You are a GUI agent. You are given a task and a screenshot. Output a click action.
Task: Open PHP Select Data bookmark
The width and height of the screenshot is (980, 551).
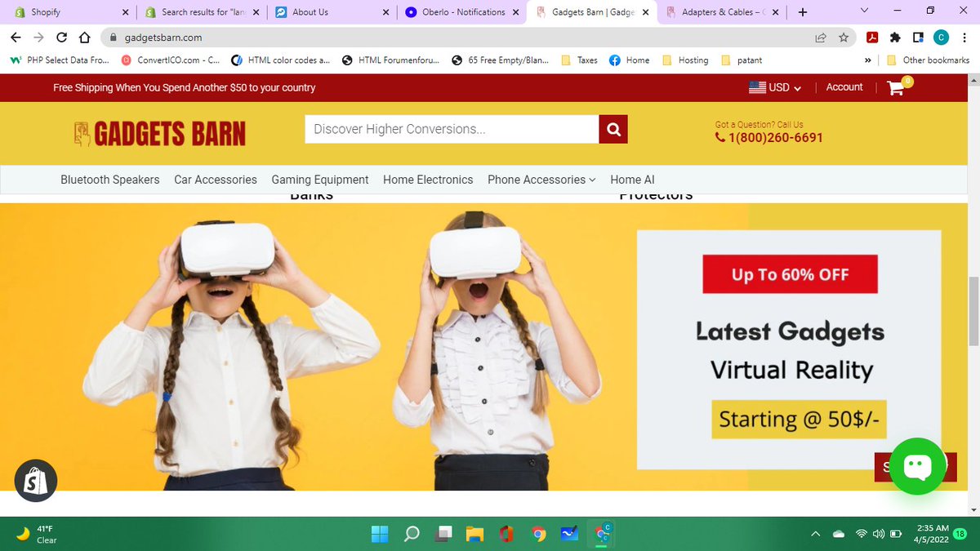point(59,60)
